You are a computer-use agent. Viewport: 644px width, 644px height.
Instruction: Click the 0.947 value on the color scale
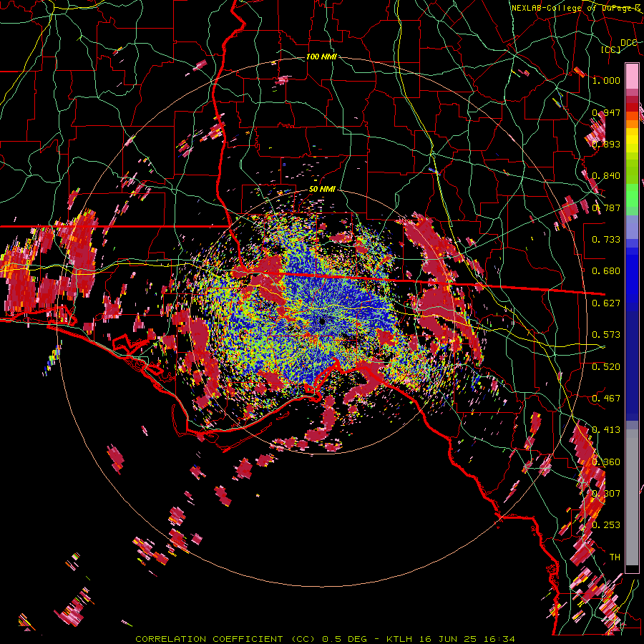coord(606,112)
